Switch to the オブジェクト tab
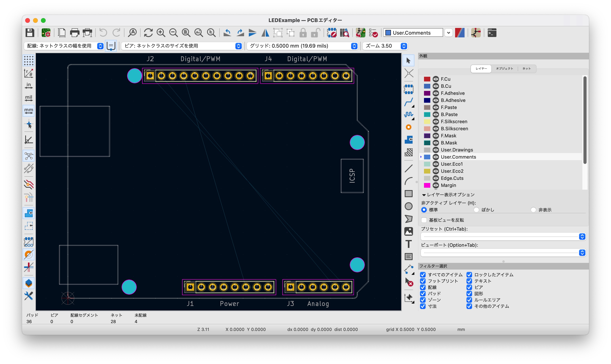The image size is (611, 364). (x=504, y=69)
